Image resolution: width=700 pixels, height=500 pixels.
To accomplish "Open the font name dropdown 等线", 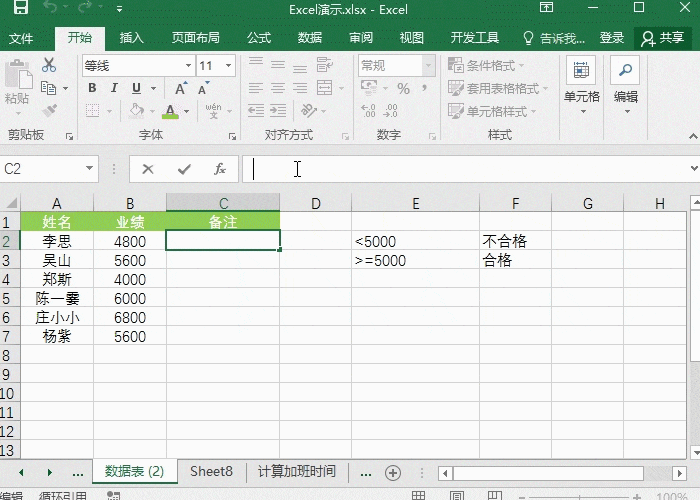I will point(188,66).
